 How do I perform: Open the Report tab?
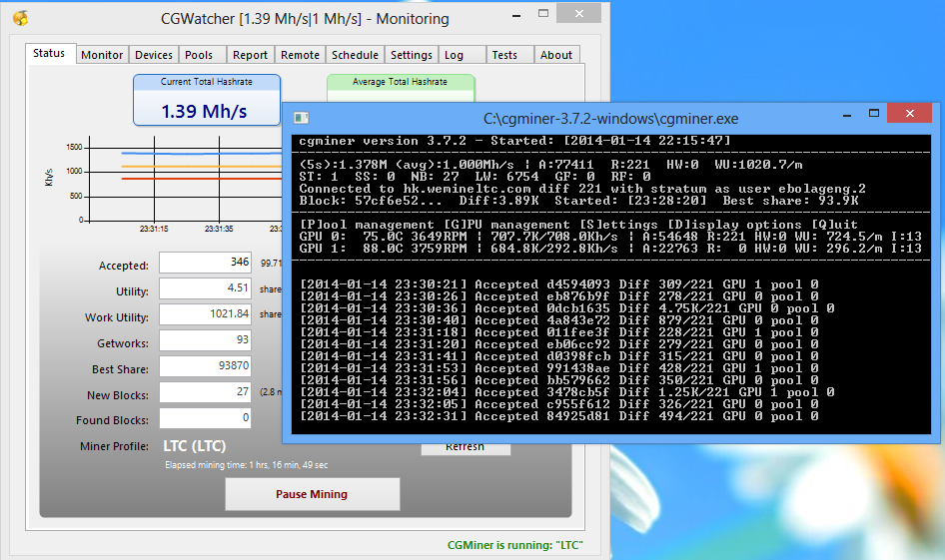(250, 55)
